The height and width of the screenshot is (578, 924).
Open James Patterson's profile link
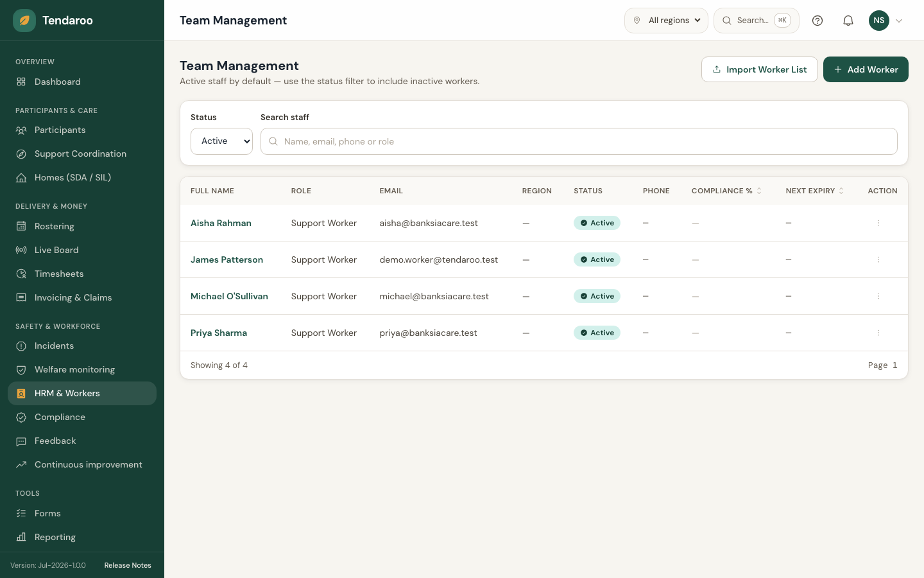click(x=227, y=259)
